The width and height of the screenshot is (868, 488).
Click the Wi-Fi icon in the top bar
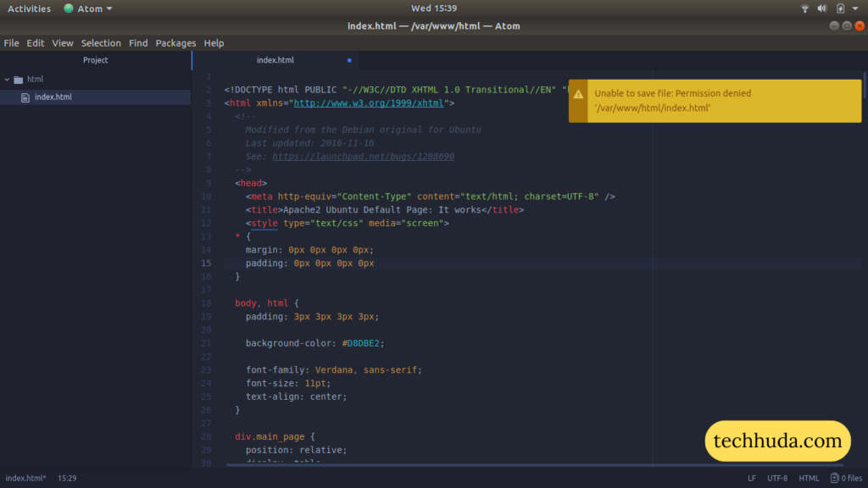pyautogui.click(x=804, y=8)
